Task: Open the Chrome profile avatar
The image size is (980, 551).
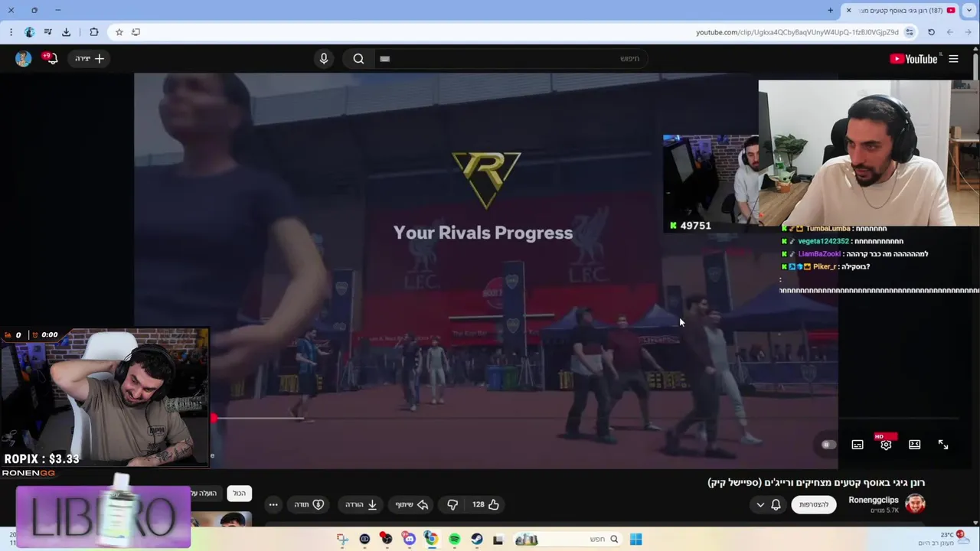Action: pyautogui.click(x=29, y=32)
